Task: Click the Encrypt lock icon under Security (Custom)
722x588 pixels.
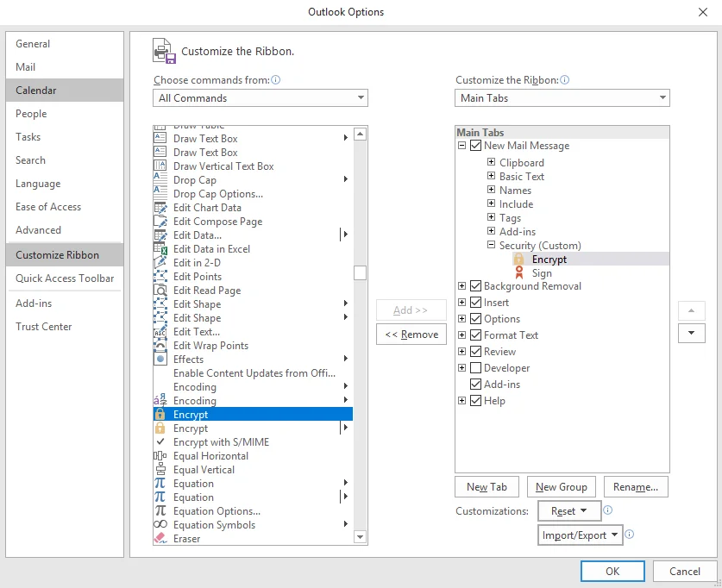Action: [519, 259]
